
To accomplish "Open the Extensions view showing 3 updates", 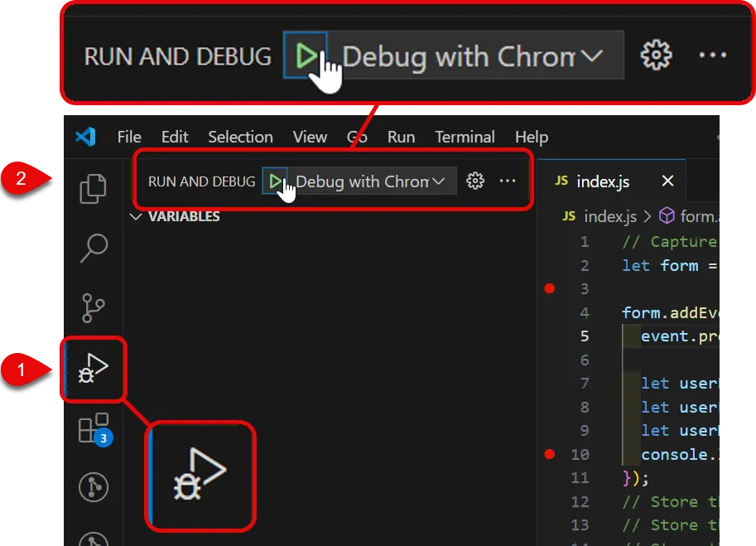I will pyautogui.click(x=92, y=428).
